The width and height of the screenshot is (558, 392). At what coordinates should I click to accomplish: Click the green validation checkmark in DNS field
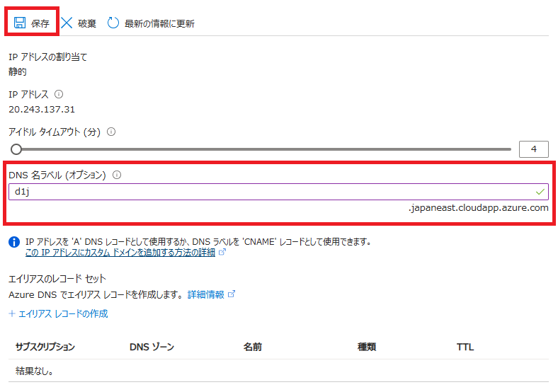pyautogui.click(x=540, y=192)
